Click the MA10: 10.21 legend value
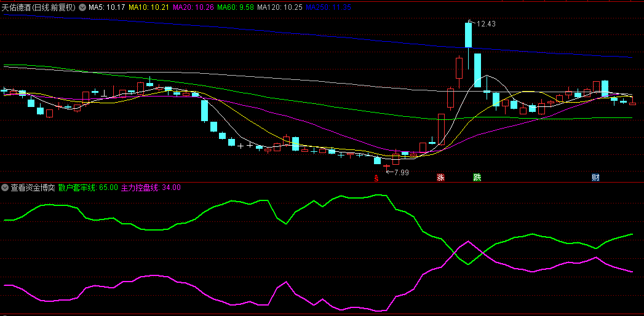Viewport: 644px width, 316px height. (149, 7)
